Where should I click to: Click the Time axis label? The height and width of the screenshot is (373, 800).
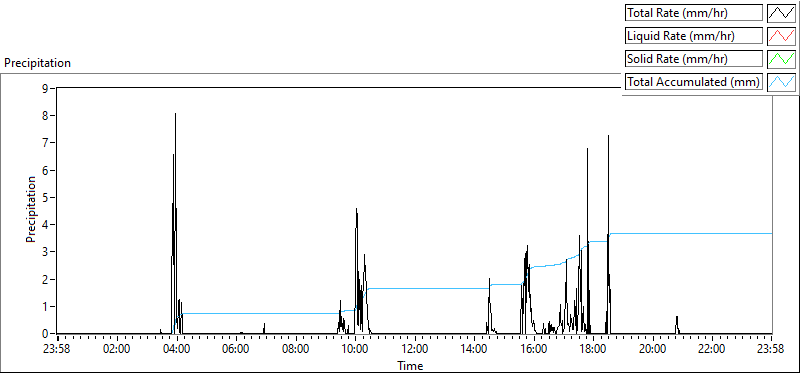point(410,366)
